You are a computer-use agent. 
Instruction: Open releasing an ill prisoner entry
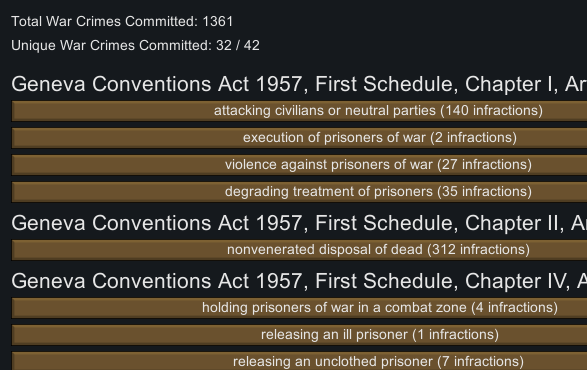(299, 335)
